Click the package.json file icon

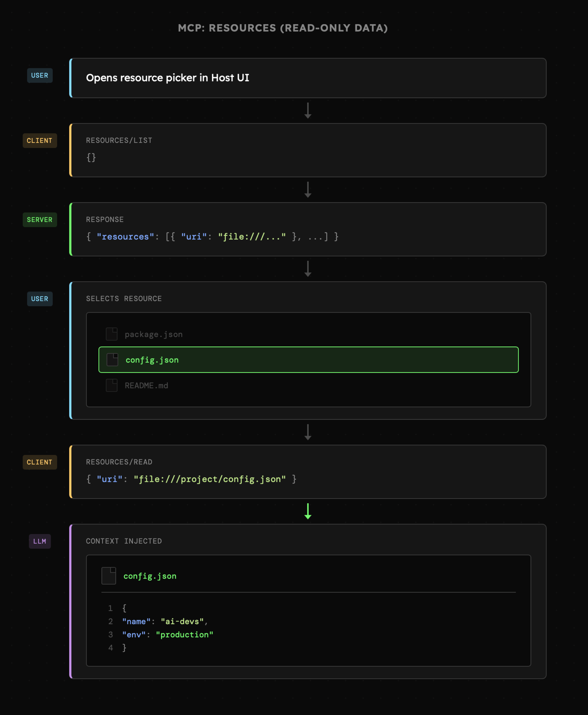[x=112, y=334]
